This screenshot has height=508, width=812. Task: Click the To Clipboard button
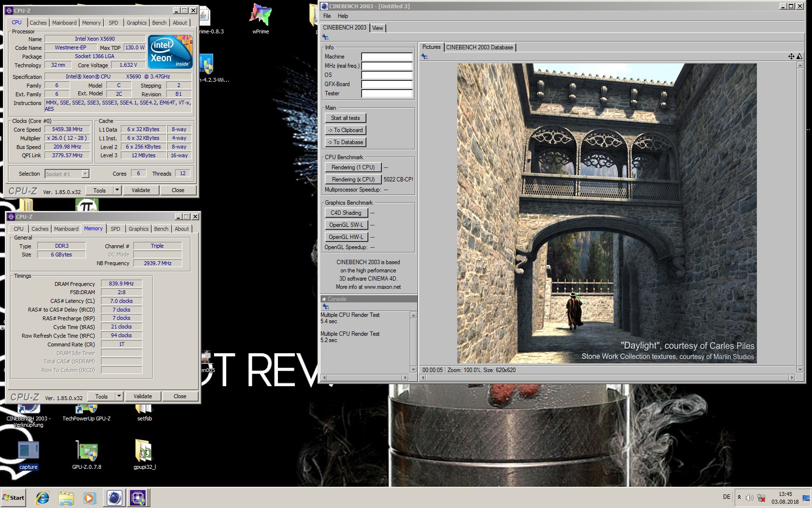tap(346, 130)
